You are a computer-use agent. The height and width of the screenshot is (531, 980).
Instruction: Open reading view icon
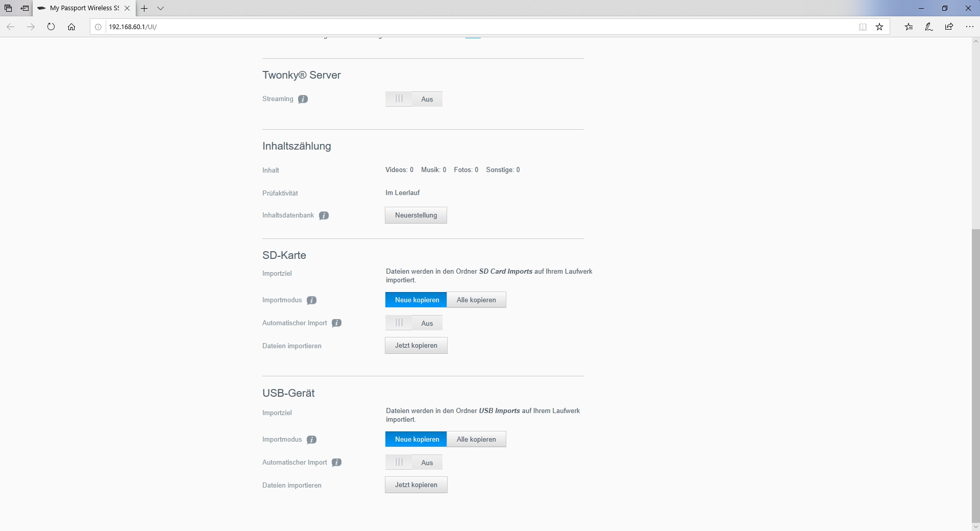point(863,27)
